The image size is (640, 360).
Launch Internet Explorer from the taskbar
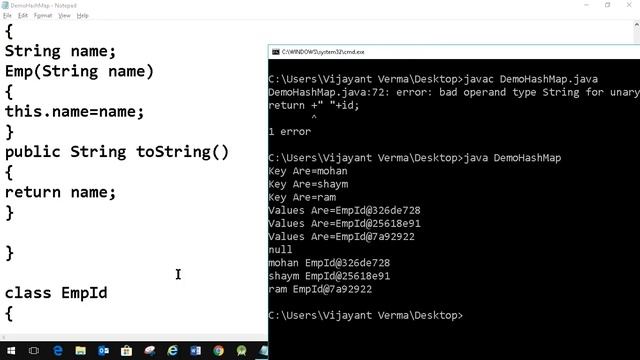coord(173,351)
